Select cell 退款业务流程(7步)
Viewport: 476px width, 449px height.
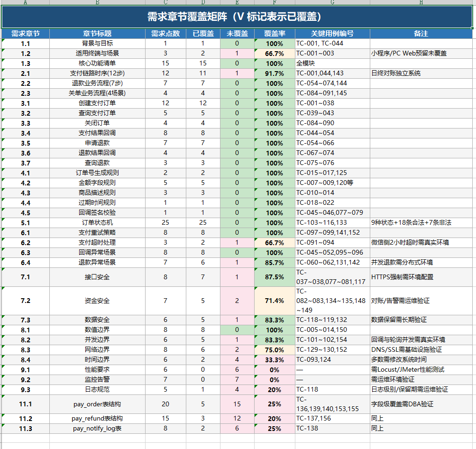tap(98, 83)
